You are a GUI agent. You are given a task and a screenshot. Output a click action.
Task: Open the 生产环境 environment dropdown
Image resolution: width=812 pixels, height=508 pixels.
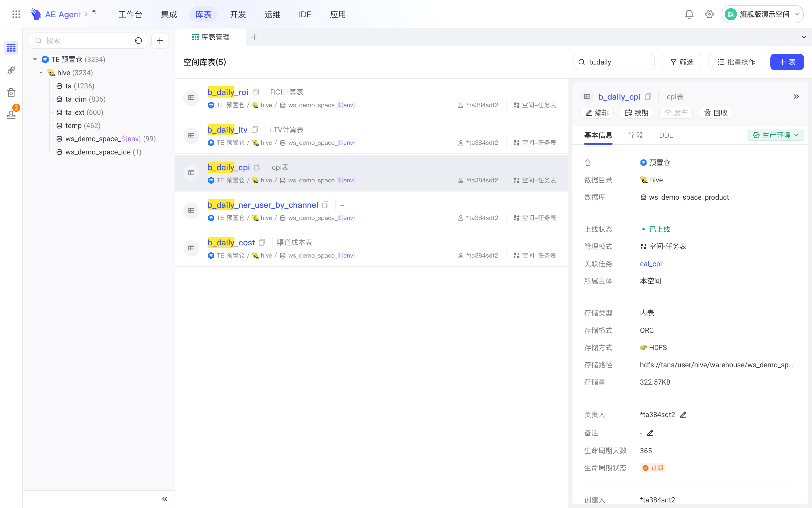click(775, 135)
